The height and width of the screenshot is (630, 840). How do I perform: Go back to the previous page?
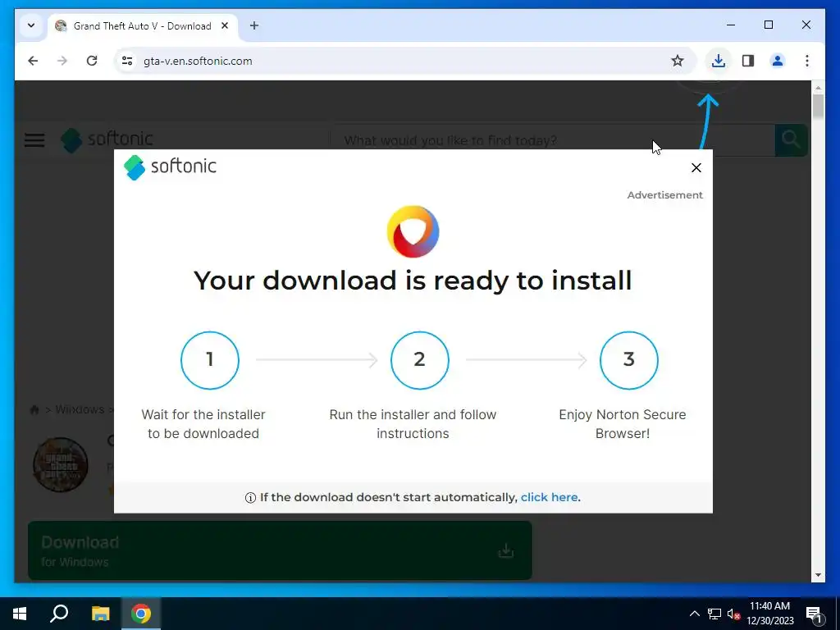coord(33,61)
